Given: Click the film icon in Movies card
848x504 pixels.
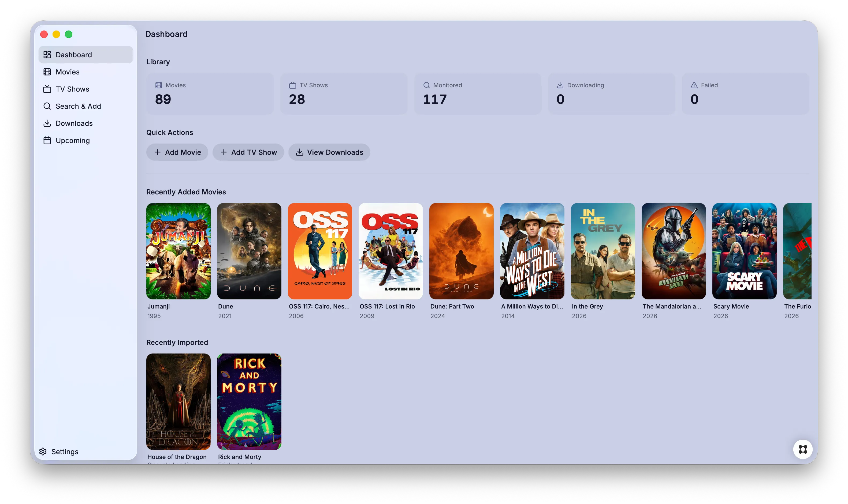Looking at the screenshot, I should click(159, 85).
